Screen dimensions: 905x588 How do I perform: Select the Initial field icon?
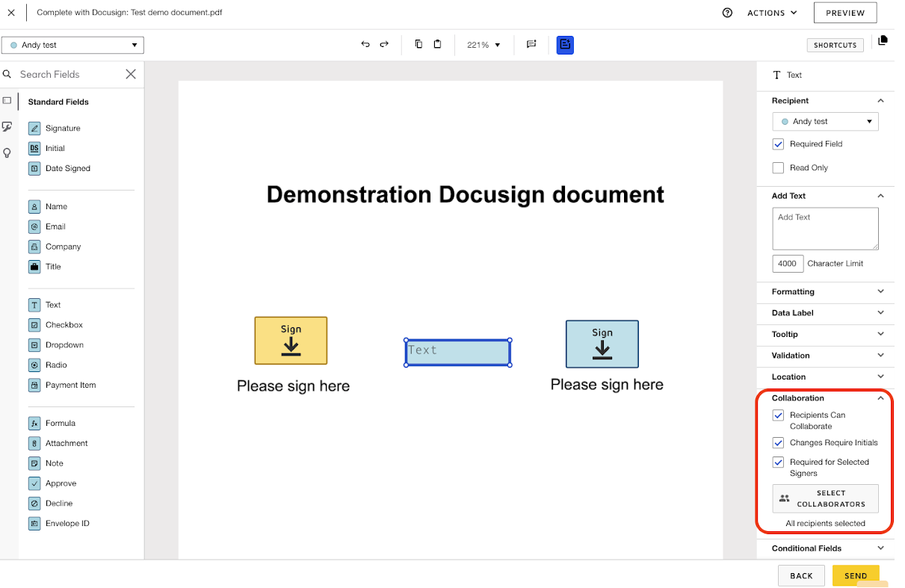click(34, 149)
